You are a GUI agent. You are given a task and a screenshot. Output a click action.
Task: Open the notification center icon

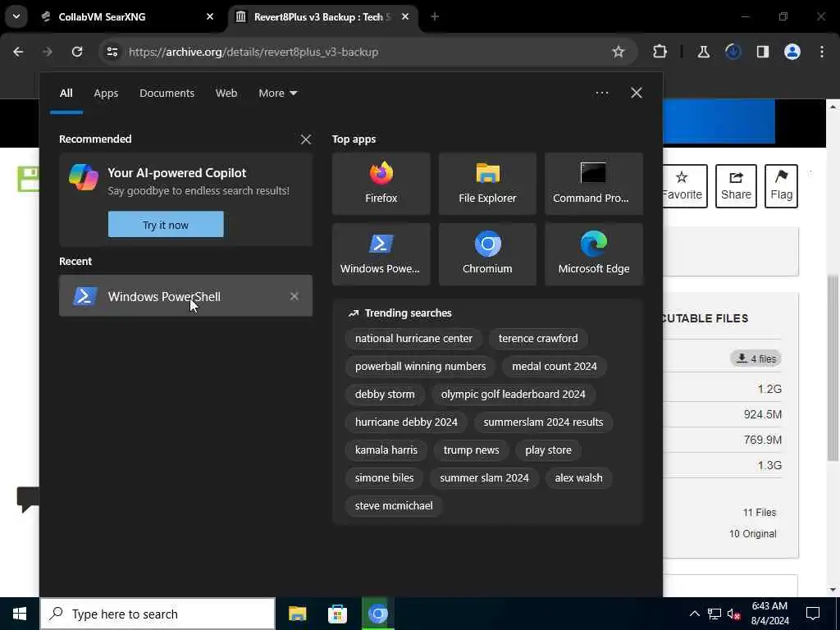click(813, 614)
